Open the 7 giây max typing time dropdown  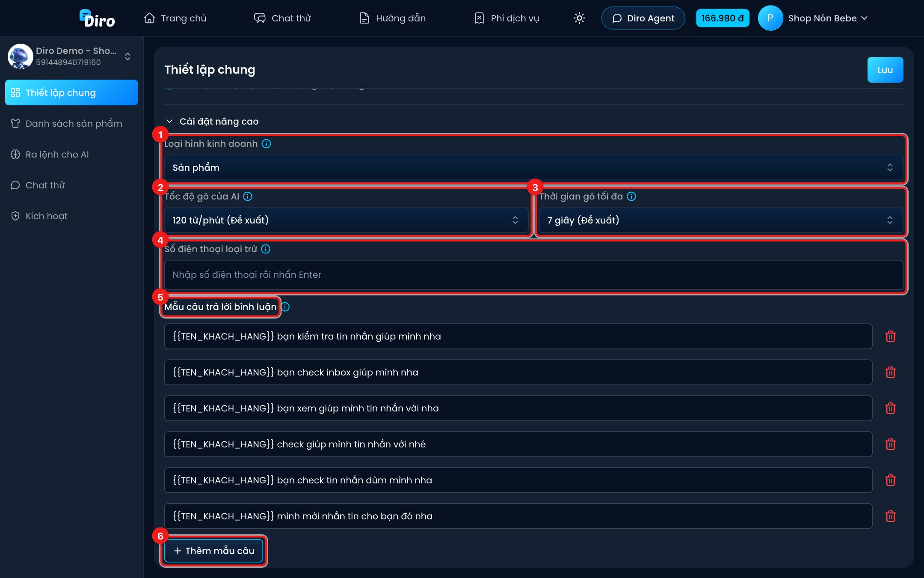tap(721, 220)
